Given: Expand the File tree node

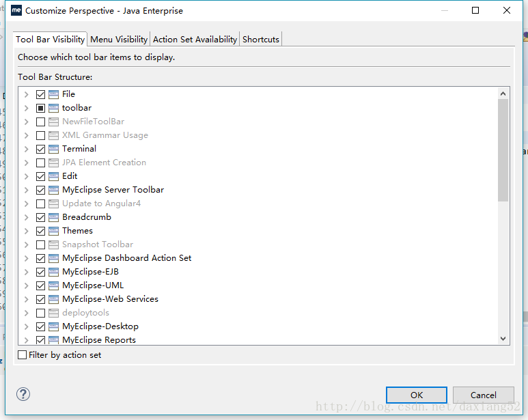Looking at the screenshot, I should (x=26, y=94).
